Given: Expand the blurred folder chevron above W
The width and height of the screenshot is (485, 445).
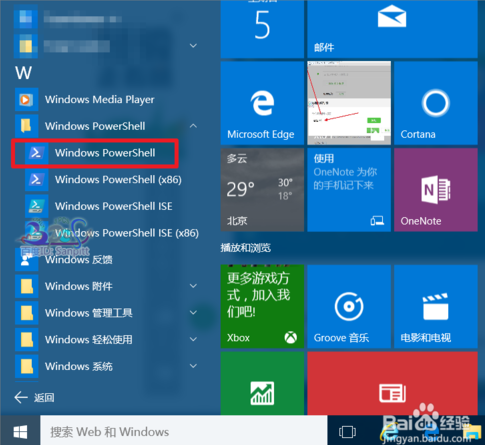Looking at the screenshot, I should tap(193, 46).
